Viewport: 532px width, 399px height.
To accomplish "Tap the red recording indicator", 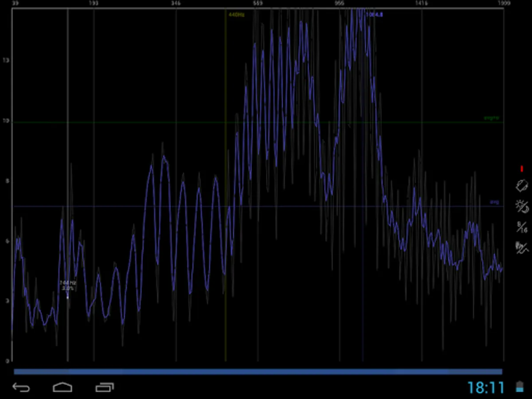I will pyautogui.click(x=522, y=169).
